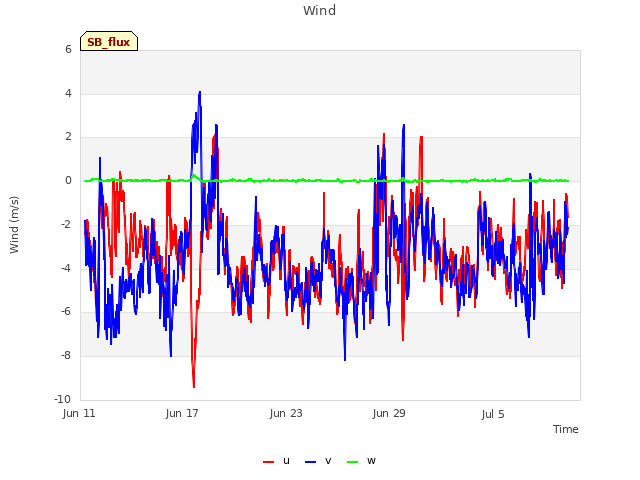
Task: Click the Jun 23 x-axis tick label
Action: click(x=286, y=413)
